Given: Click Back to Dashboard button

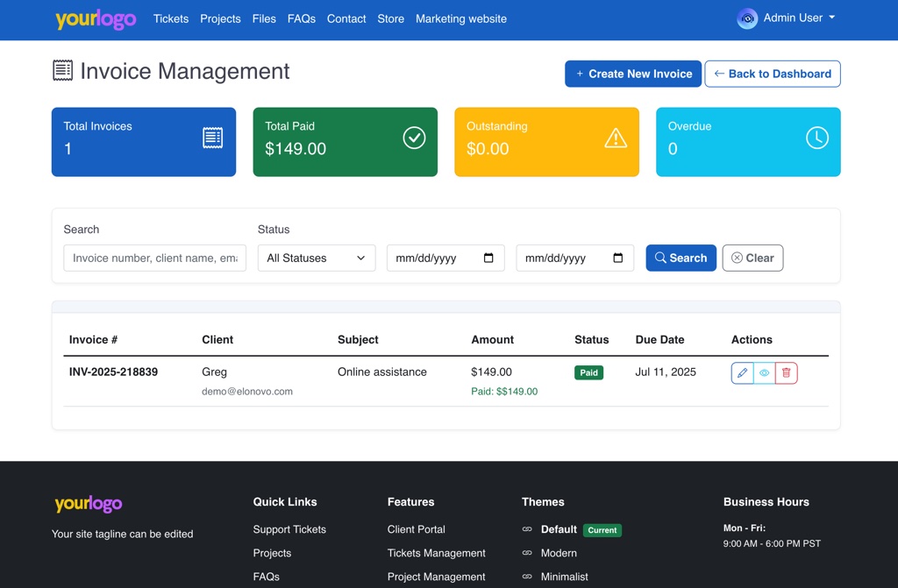Looking at the screenshot, I should [x=772, y=74].
